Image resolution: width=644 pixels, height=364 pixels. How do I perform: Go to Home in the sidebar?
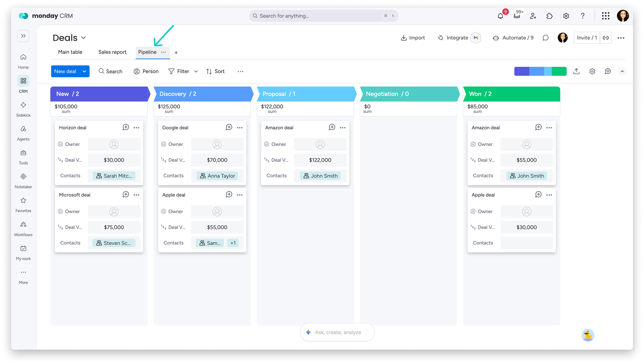point(23,61)
